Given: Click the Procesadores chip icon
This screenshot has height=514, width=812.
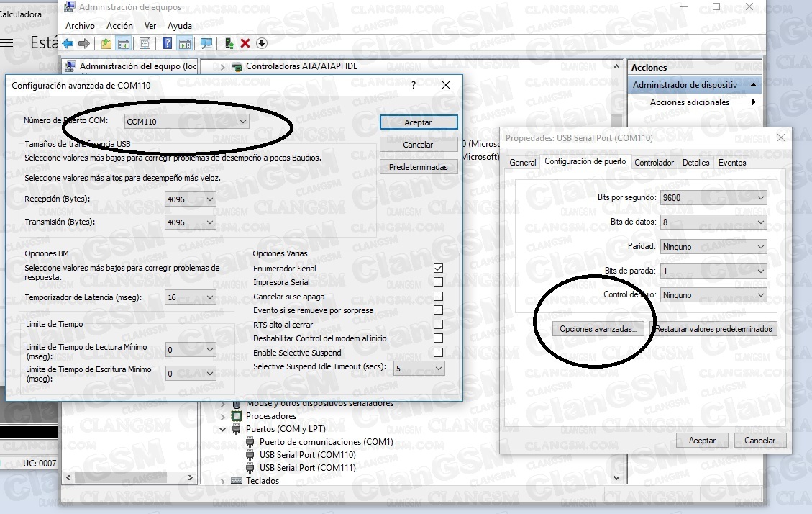Looking at the screenshot, I should click(237, 416).
